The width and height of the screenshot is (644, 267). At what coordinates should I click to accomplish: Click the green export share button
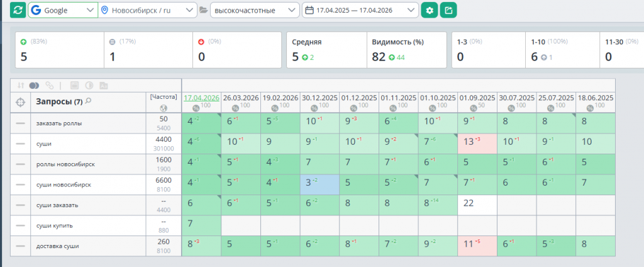(x=448, y=10)
